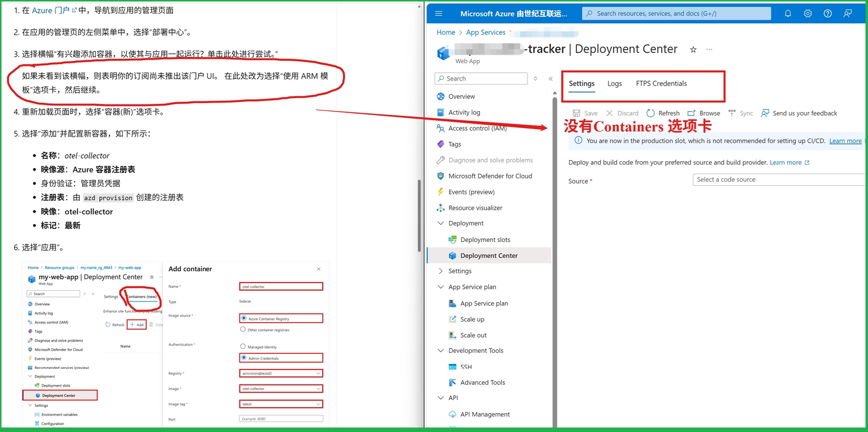Open Diagnose and solve problems
The width and height of the screenshot is (868, 432).
(490, 160)
